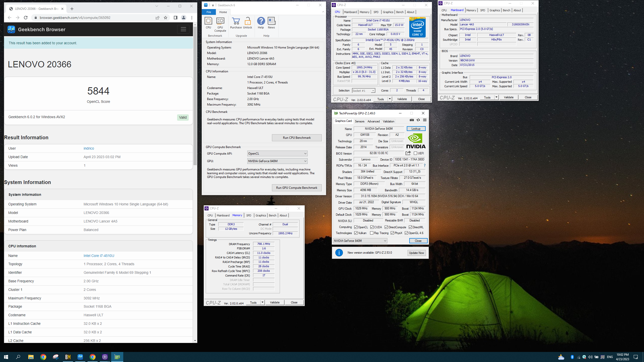
Task: Switch to SPD tab in CPU-Z Memory window
Action: point(249,215)
